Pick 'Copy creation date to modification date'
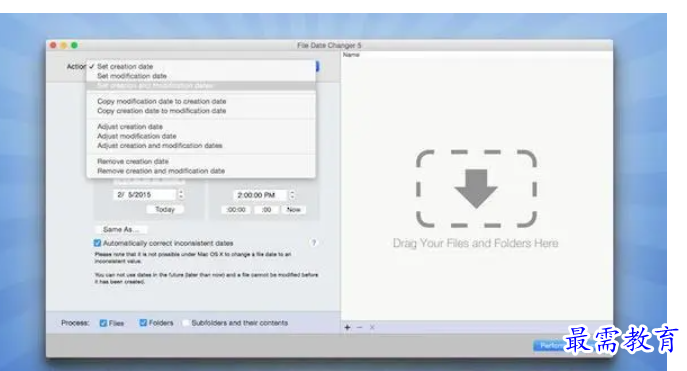687x371 pixels. (201, 111)
